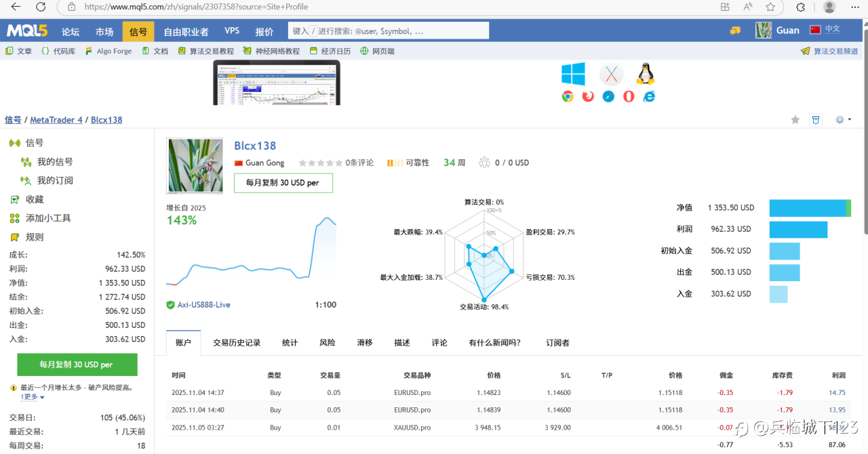This screenshot has width=868, height=454.
Task: Switch to the 滑移 tab
Action: (365, 343)
